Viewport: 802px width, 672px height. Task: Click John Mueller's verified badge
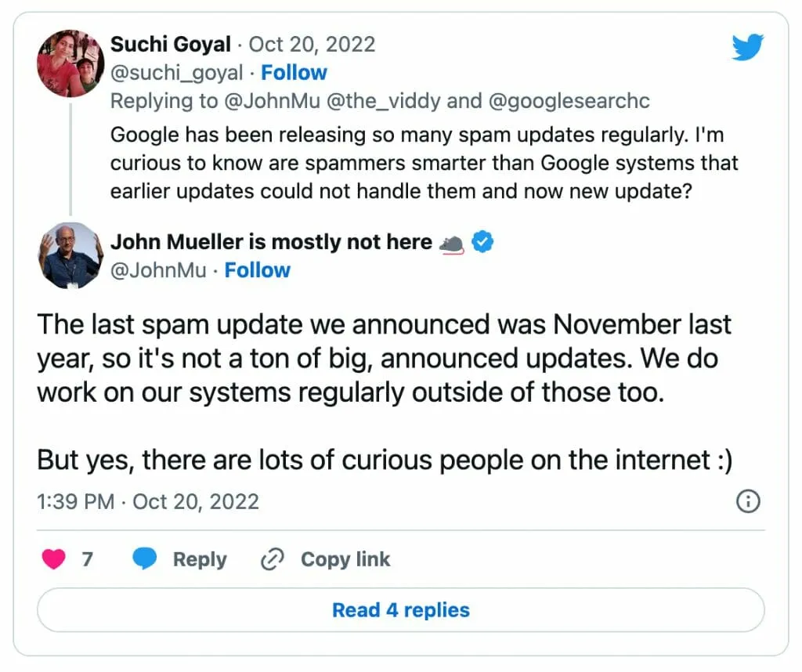pyautogui.click(x=482, y=242)
